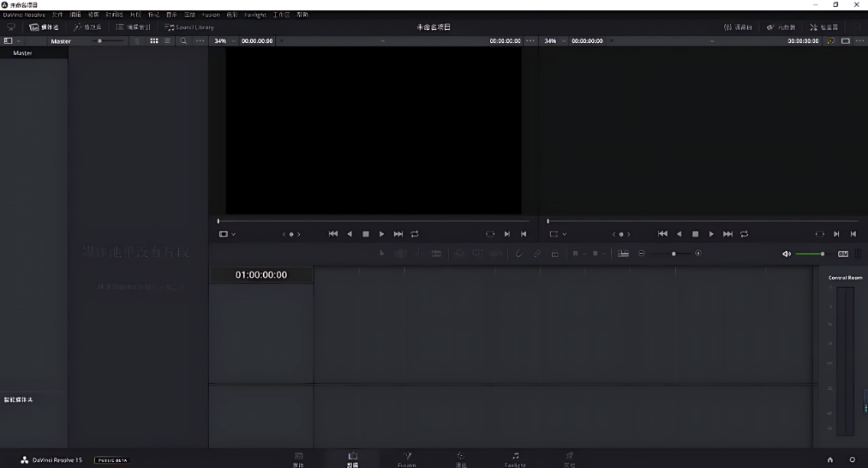Open source viewer three-dot options menu
Screen dimensions: 868x468
530,41
